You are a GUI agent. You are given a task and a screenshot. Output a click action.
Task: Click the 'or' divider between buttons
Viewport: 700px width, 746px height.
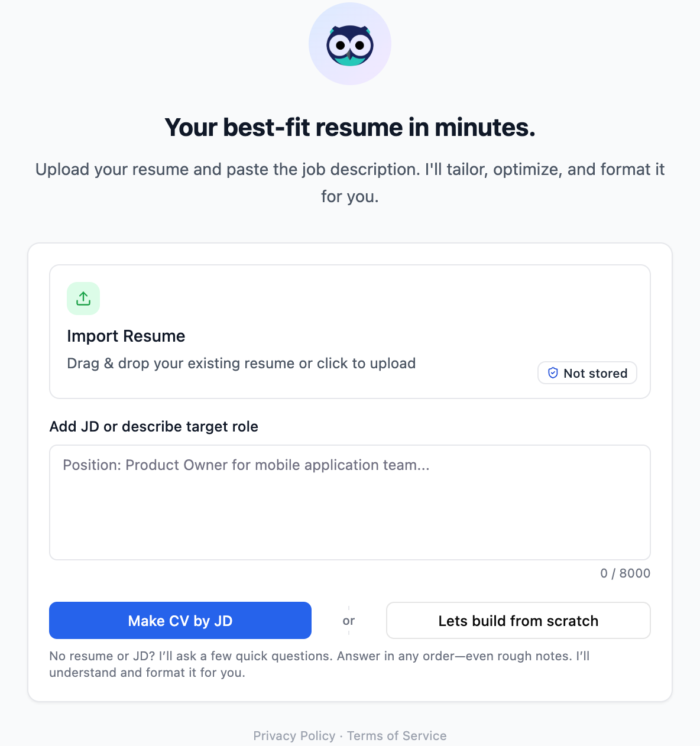pos(349,621)
